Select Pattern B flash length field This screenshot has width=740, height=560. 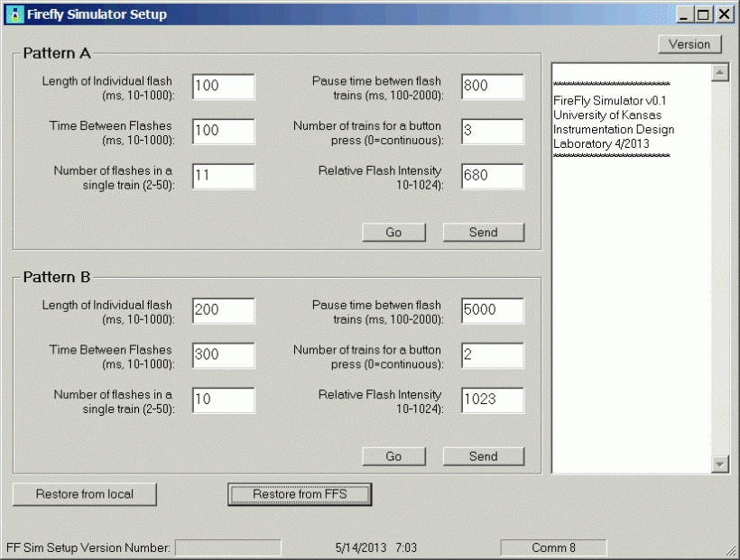point(223,310)
